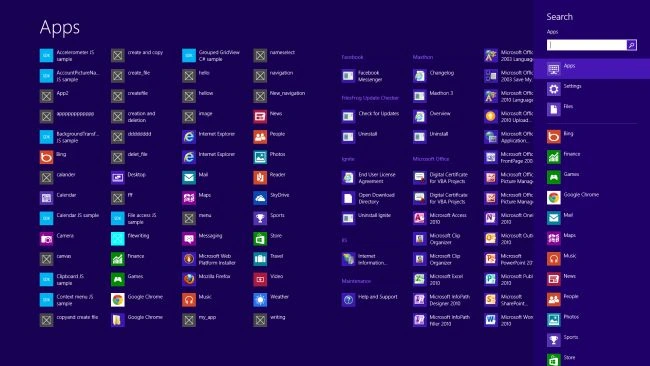Screen dimensions: 650x366
Task: Open the Sports app icon in Apps list
Action: pyautogui.click(x=260, y=218)
